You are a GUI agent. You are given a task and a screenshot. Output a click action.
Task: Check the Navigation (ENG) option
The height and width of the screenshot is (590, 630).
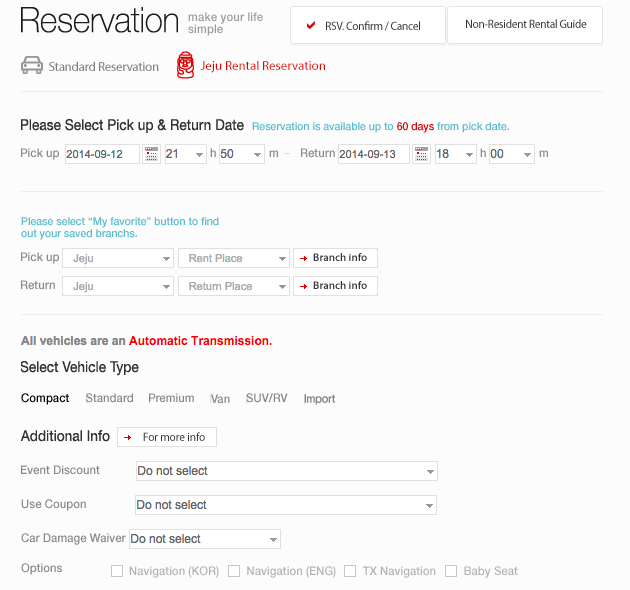(234, 571)
